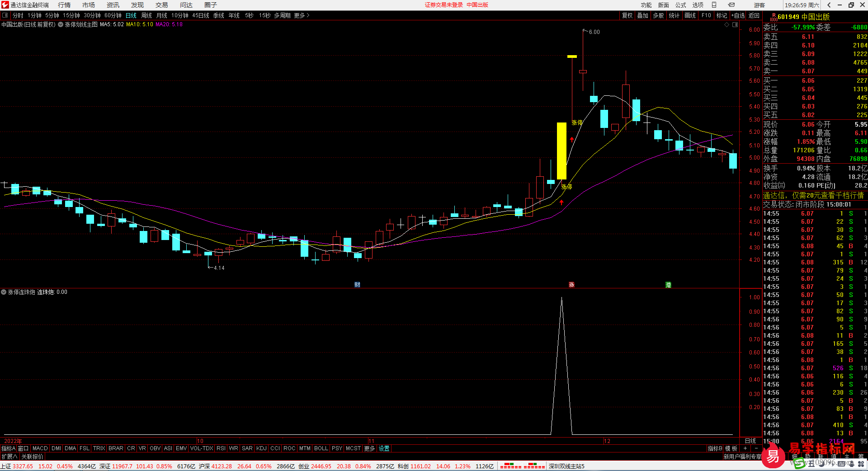The width and height of the screenshot is (868, 471).
Task: Open the 圈子 menu
Action: pos(211,5)
